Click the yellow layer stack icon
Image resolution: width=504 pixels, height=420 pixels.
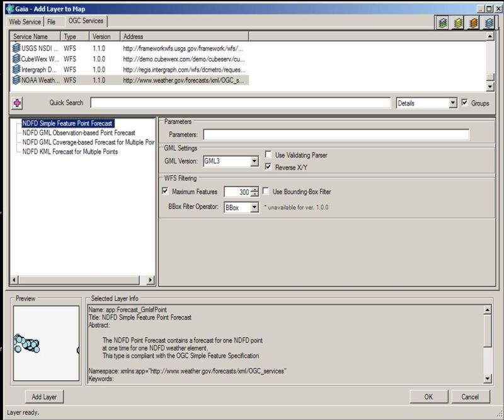click(458, 23)
